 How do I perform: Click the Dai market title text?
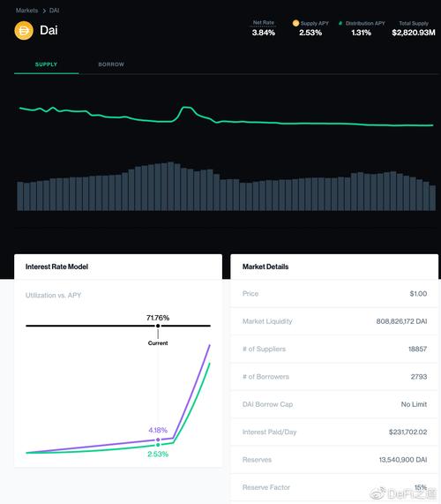pos(49,30)
